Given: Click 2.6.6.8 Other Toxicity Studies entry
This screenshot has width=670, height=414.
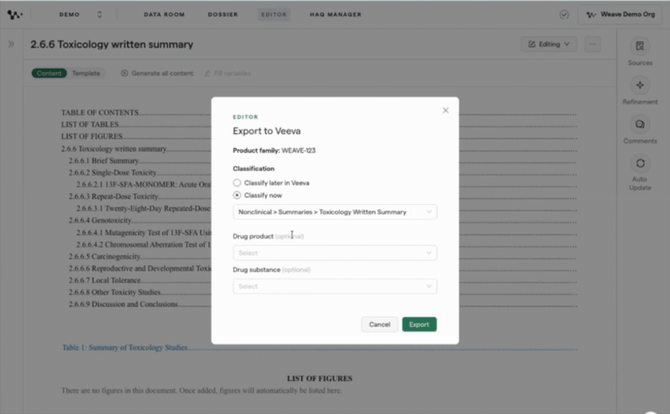Looking at the screenshot, I should click(x=115, y=292).
